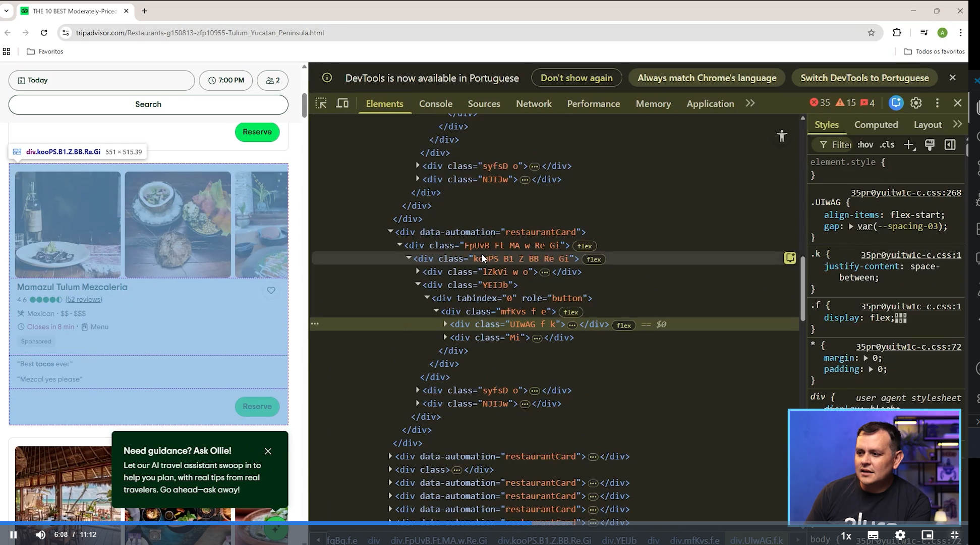
Task: Click the Elements tree vertical scrollbar
Action: pos(803,288)
